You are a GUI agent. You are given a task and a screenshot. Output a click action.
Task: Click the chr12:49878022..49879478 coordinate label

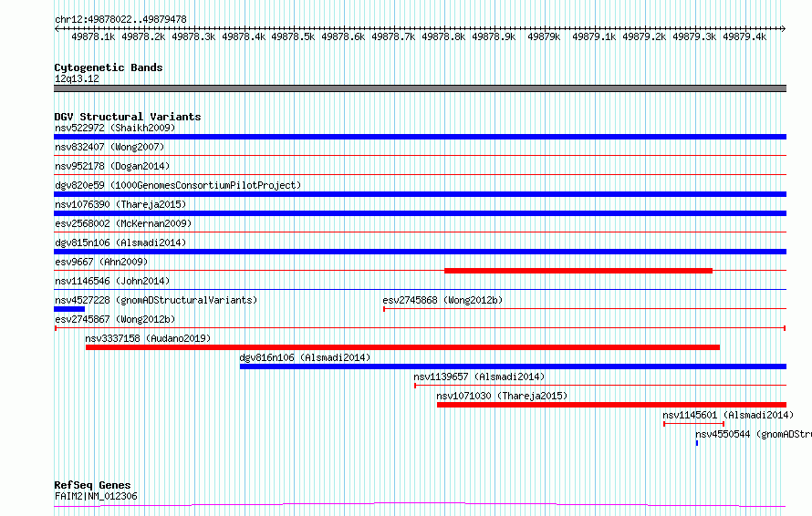point(120,19)
